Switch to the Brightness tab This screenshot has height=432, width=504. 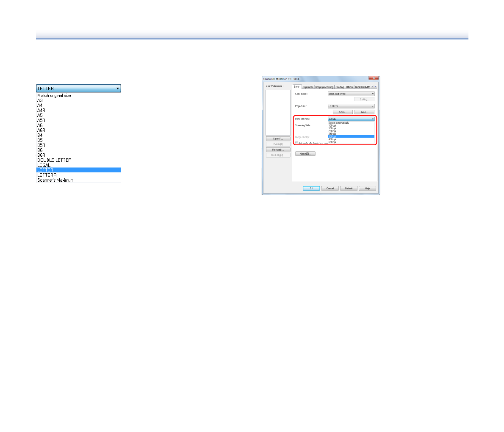coord(307,87)
